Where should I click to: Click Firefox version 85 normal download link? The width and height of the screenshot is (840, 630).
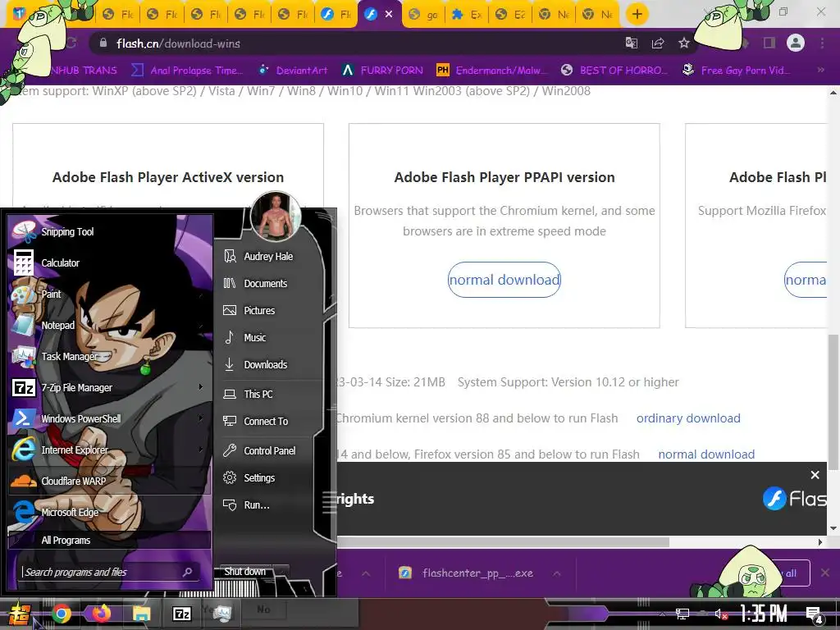706,454
